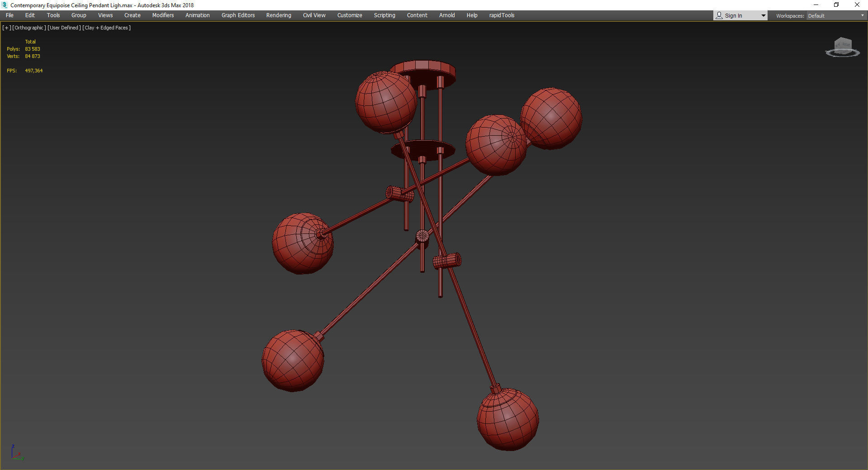Click the Verts count value "84 873"
The width and height of the screenshot is (868, 470).
point(33,56)
